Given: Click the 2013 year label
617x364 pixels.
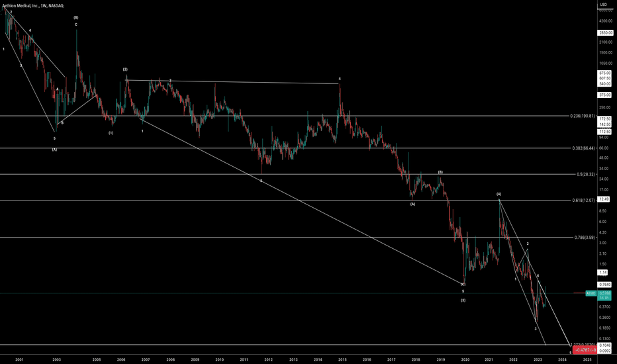Looking at the screenshot, I should tap(293, 359).
